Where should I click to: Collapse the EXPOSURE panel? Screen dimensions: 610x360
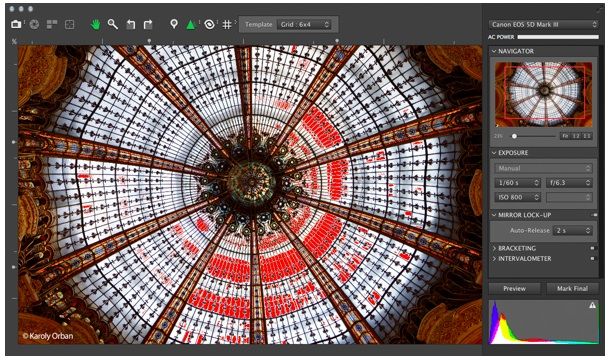pyautogui.click(x=494, y=153)
